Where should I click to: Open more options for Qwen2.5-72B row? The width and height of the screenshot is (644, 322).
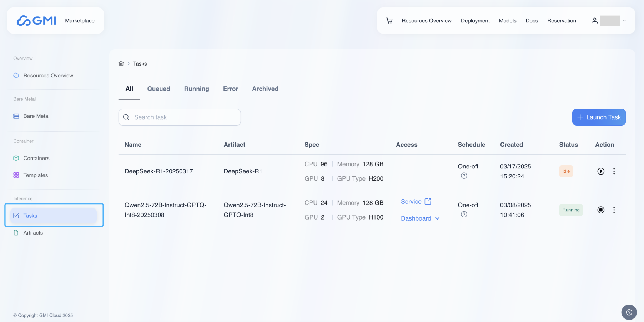tap(614, 210)
